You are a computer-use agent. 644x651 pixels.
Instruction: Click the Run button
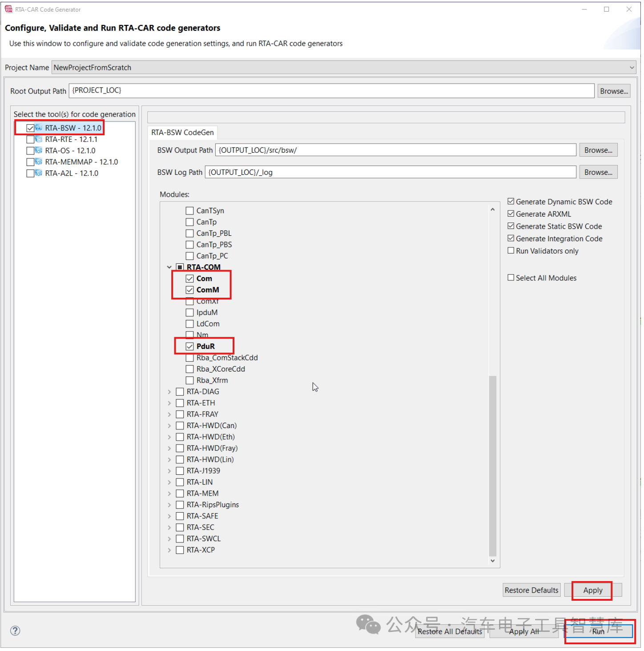[599, 632]
